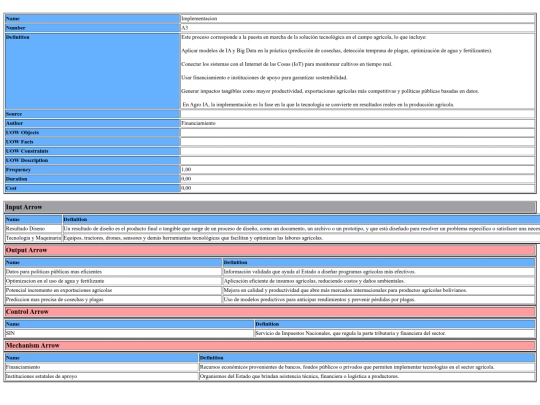Click the 'Source' label cell
This screenshot has height=405, width=540.
click(92, 114)
